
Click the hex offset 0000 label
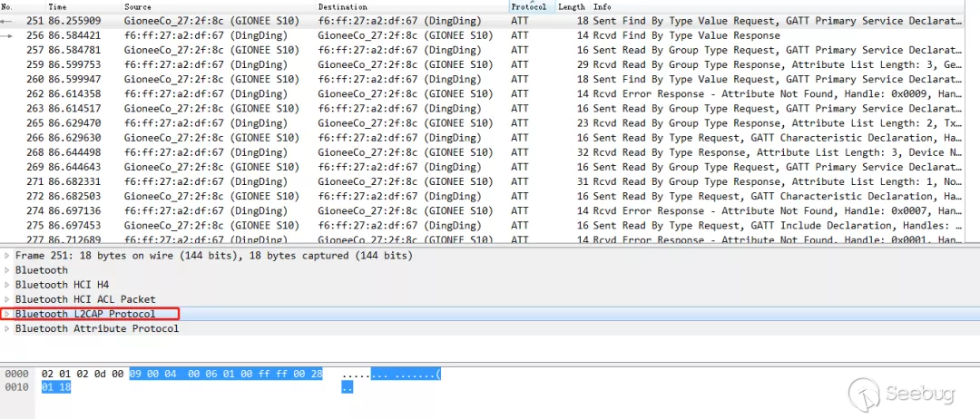coord(17,374)
